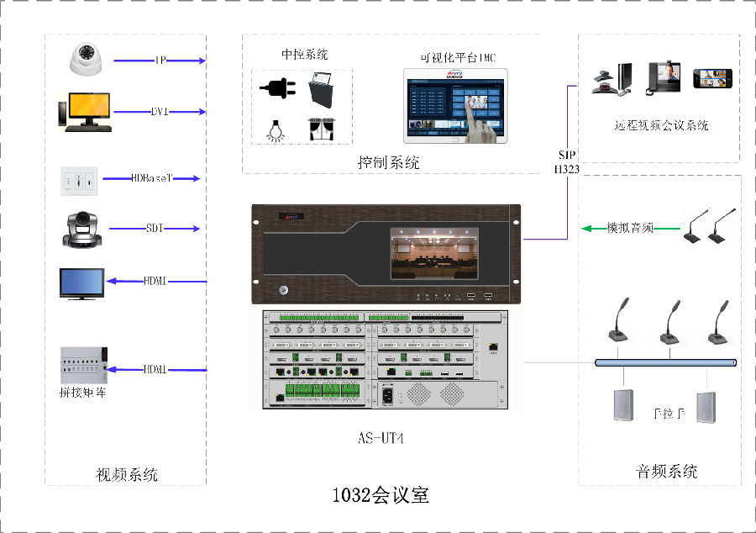The height and width of the screenshot is (533, 756).
Task: Click the key lock on the front panel
Action: 285,290
